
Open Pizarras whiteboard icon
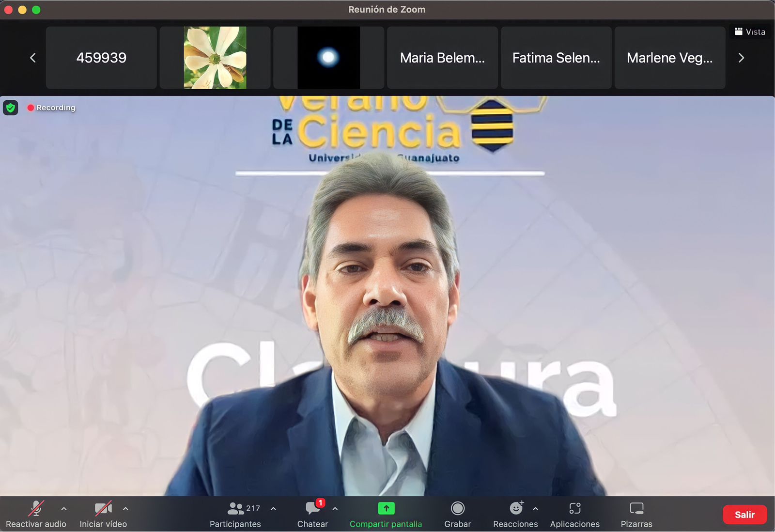coord(636,508)
